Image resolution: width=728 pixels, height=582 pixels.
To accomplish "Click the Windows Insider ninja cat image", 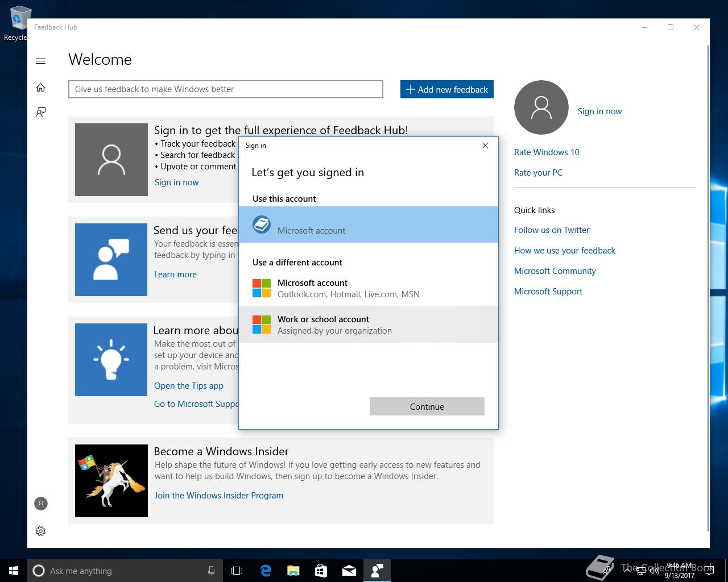I will [x=111, y=481].
